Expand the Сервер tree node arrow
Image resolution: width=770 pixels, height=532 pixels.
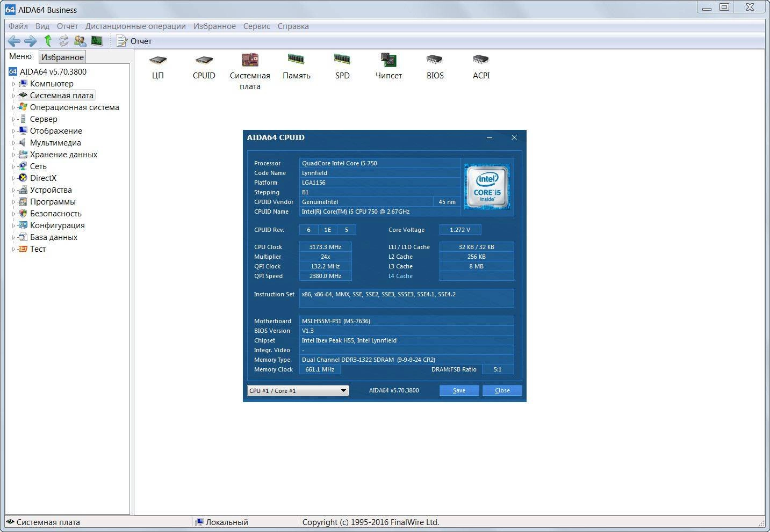[x=13, y=119]
